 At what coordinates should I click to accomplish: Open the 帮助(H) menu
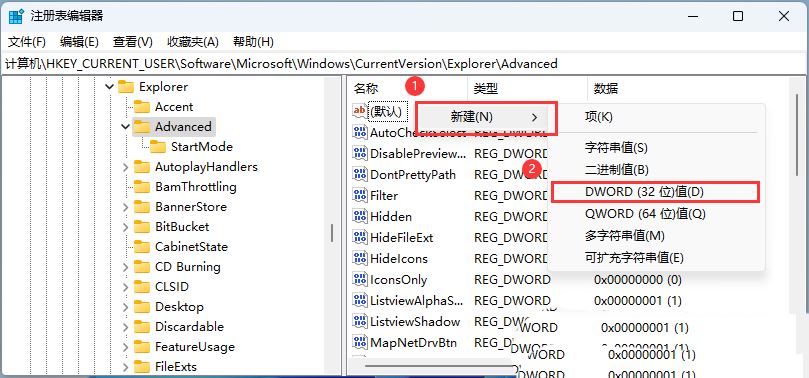click(253, 42)
